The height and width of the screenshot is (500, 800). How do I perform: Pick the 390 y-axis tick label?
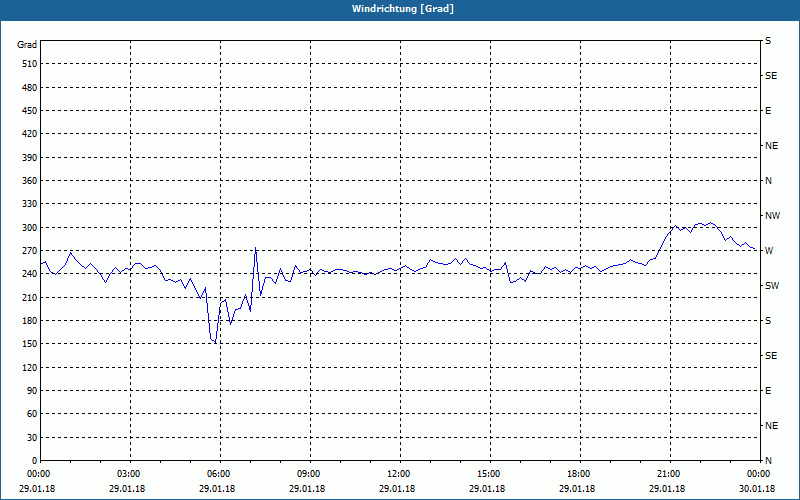point(30,158)
